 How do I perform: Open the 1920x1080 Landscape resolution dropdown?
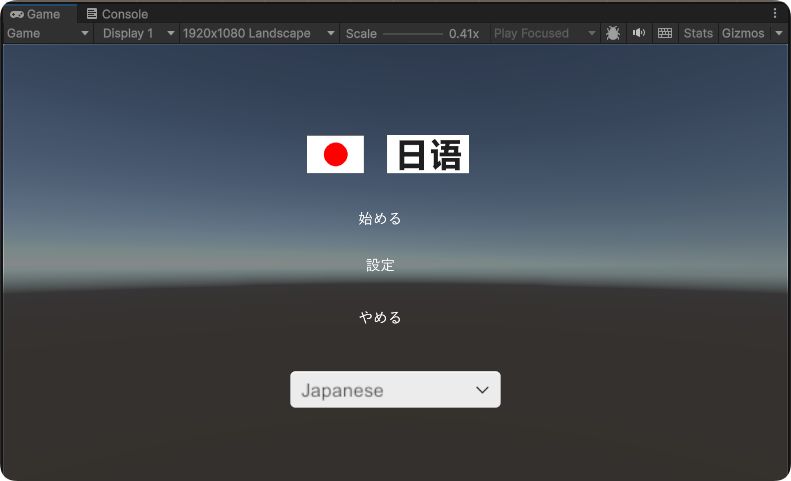(x=258, y=33)
